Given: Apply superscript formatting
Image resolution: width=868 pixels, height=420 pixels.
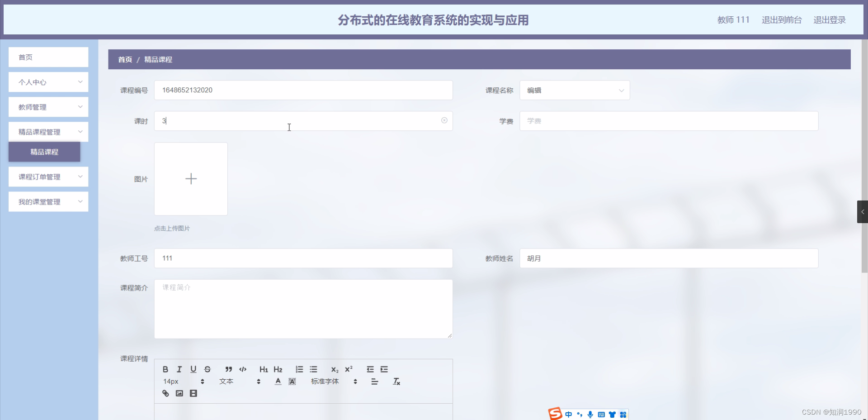Looking at the screenshot, I should (348, 369).
